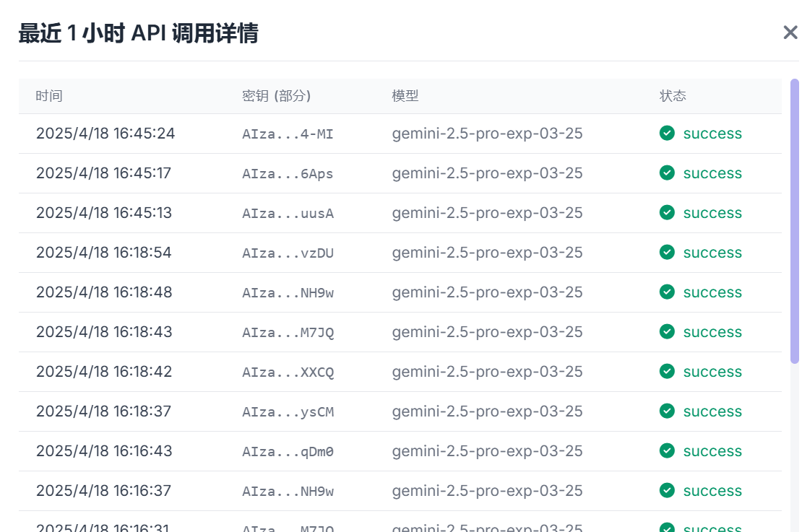Click key AIza...vzDU
The image size is (802, 532).
pyautogui.click(x=288, y=253)
